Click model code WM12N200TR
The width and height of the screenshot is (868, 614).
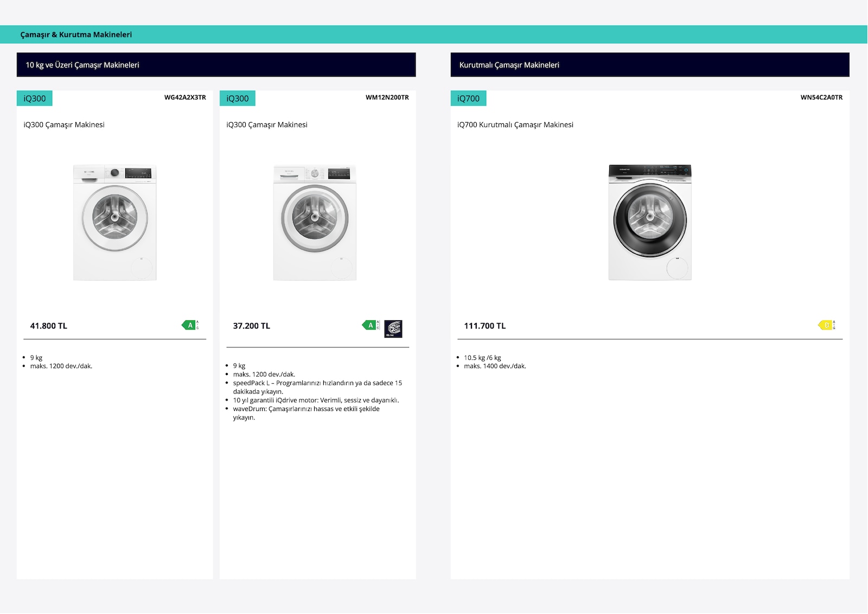point(387,97)
